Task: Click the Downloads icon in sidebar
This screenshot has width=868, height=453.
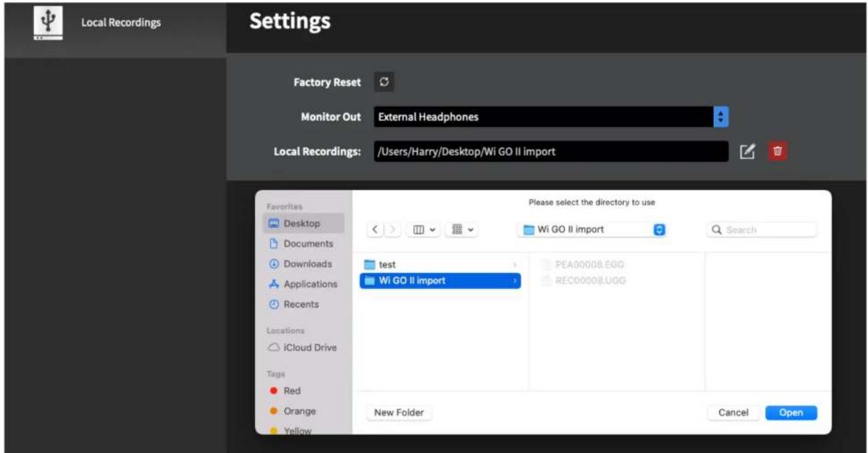Action: coord(274,264)
